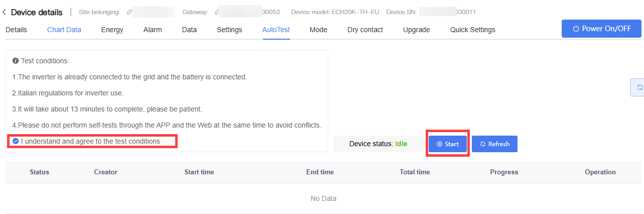This screenshot has width=644, height=214.
Task: Click the site belonging link icon
Action: 130,12
